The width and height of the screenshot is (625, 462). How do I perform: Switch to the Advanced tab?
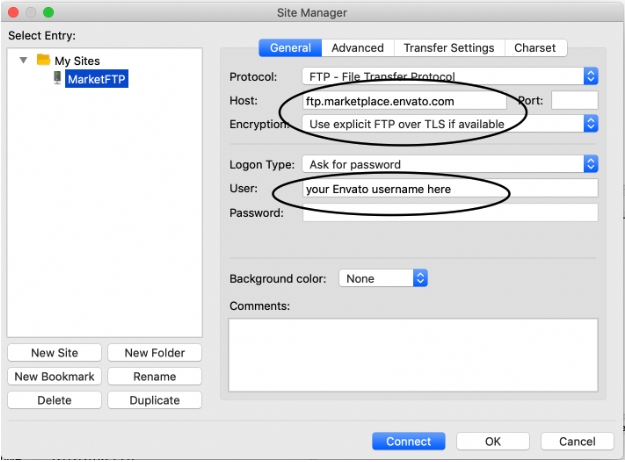pyautogui.click(x=357, y=48)
